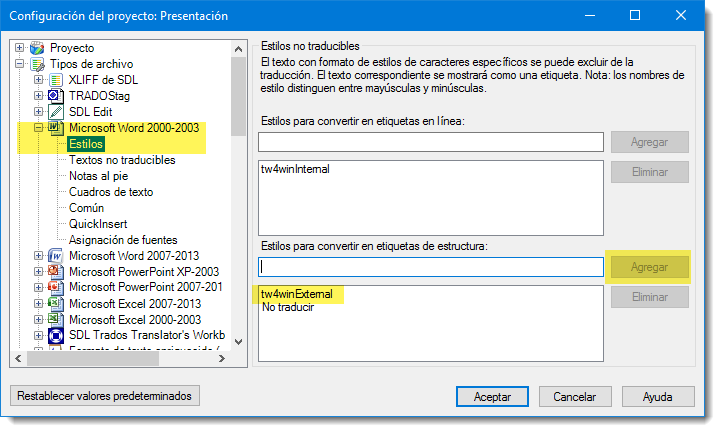Click the horizontal scrollbar thumb in tree
The width and height of the screenshot is (720, 432).
(x=93, y=359)
